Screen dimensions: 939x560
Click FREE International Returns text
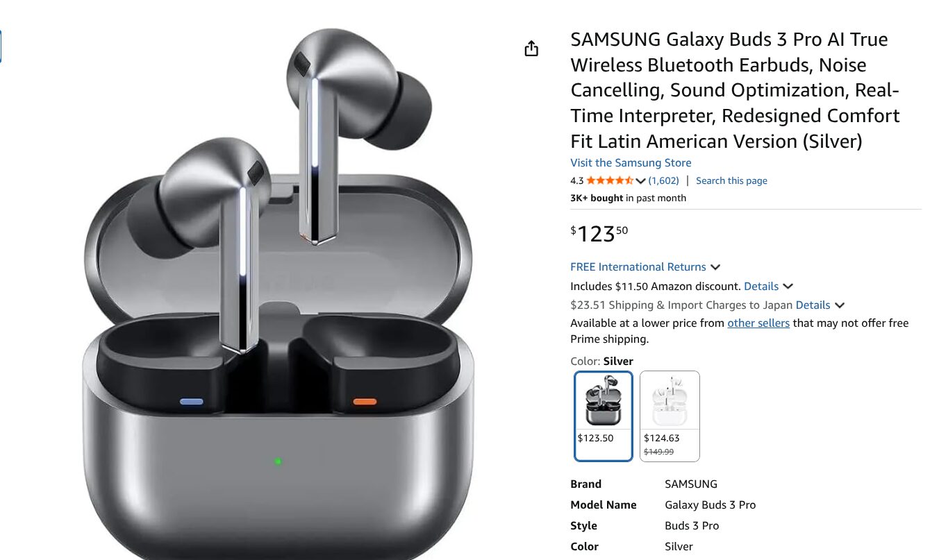[638, 267]
